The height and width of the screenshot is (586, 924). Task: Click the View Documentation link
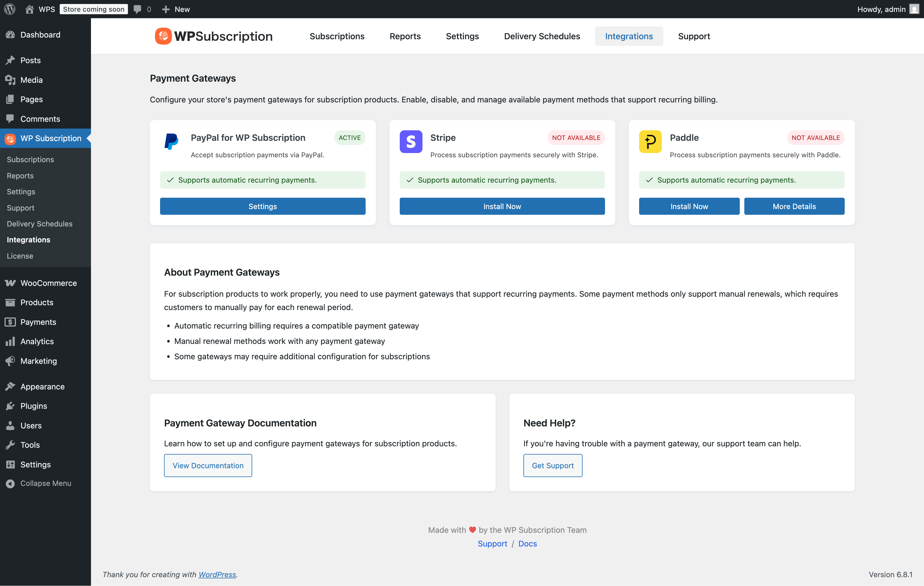[208, 465]
